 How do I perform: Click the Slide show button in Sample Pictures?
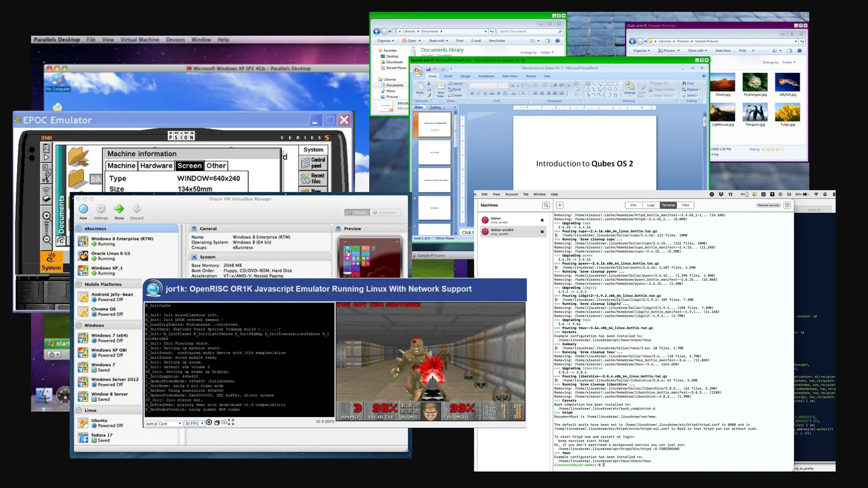tap(723, 50)
